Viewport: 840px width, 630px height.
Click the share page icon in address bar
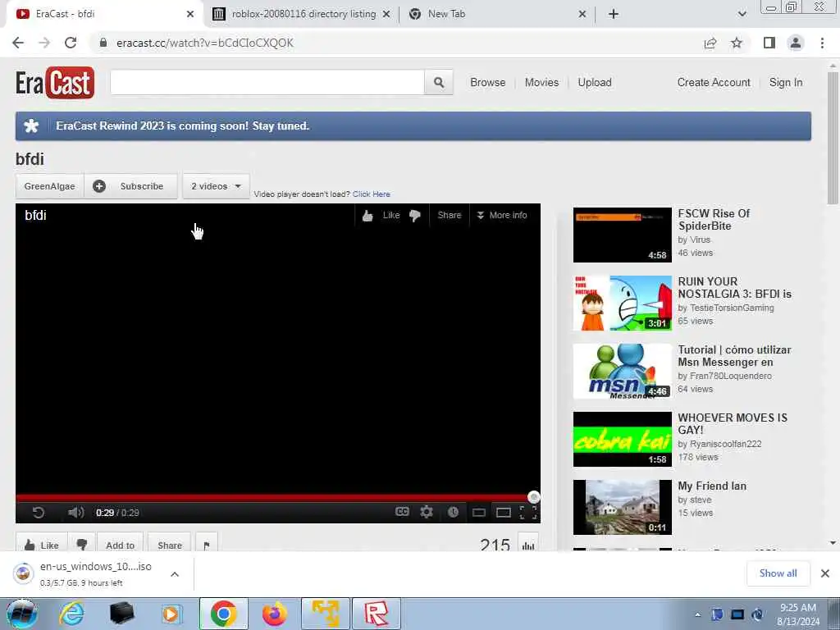710,43
